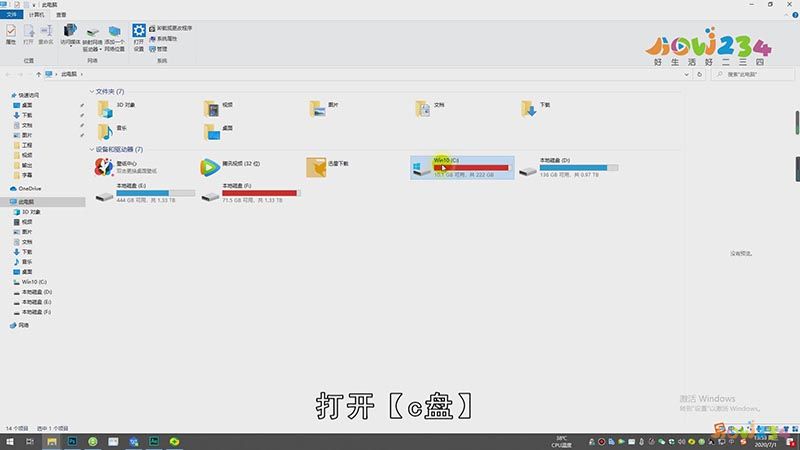800x450 pixels.
Task: Switch to the 计算机 Computer tab
Action: coord(36,15)
